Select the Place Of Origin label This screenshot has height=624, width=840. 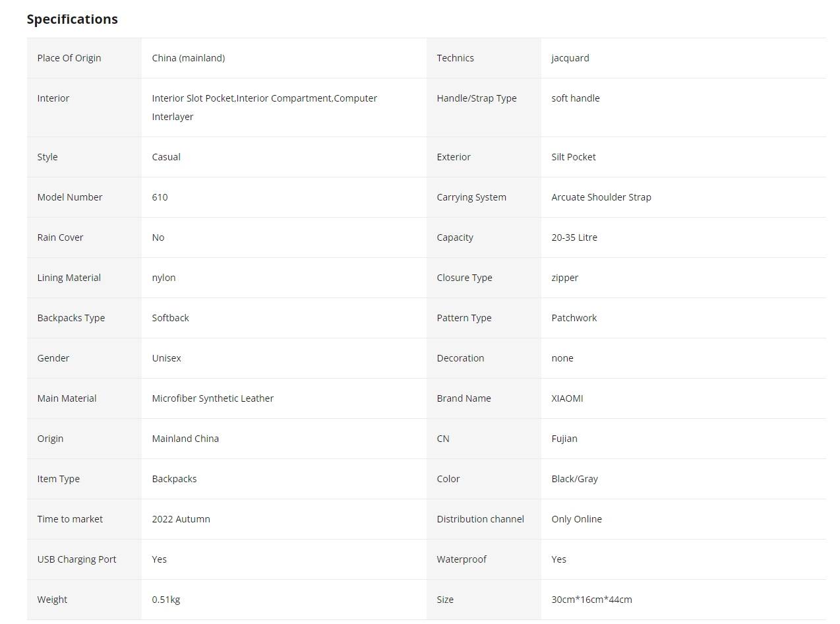[x=69, y=58]
